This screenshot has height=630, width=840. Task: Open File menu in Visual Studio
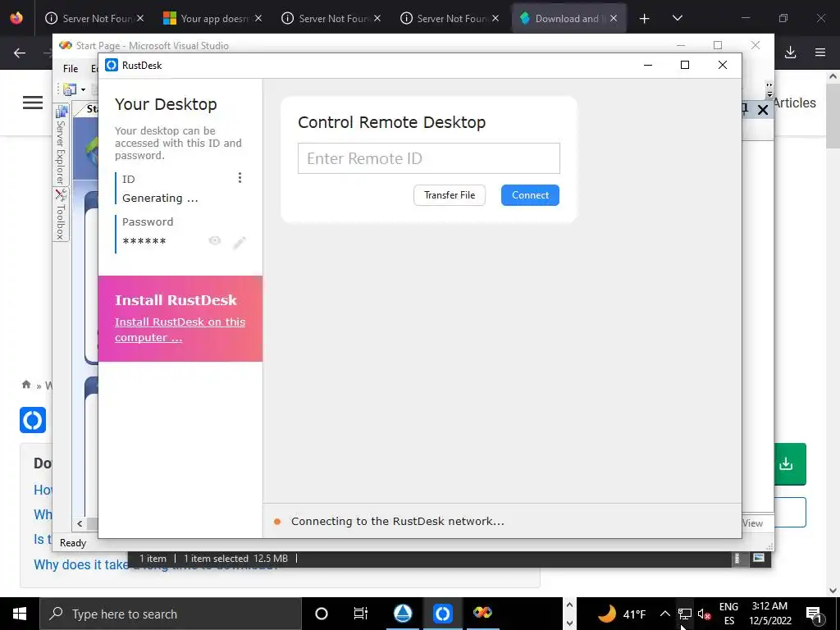tap(71, 69)
